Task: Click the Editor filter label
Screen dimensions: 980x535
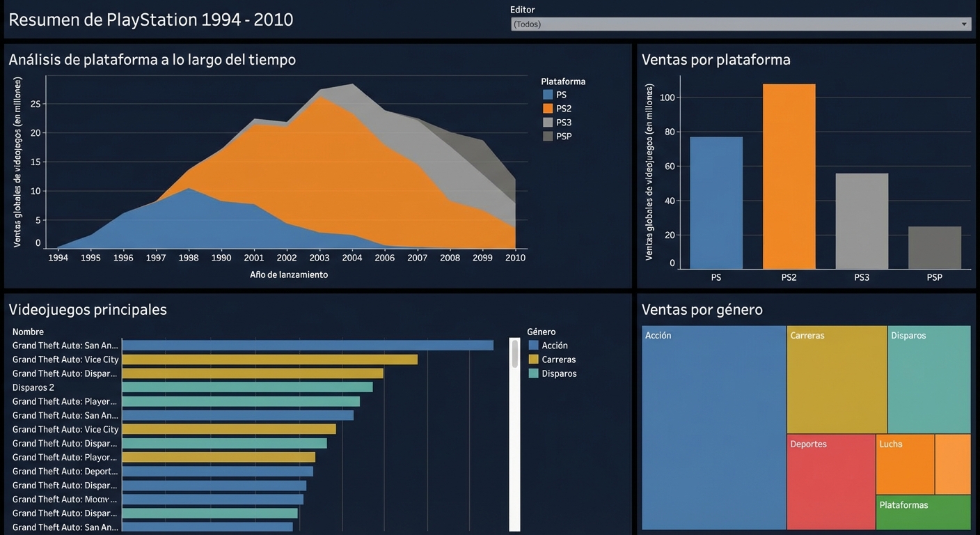Action: coord(523,10)
